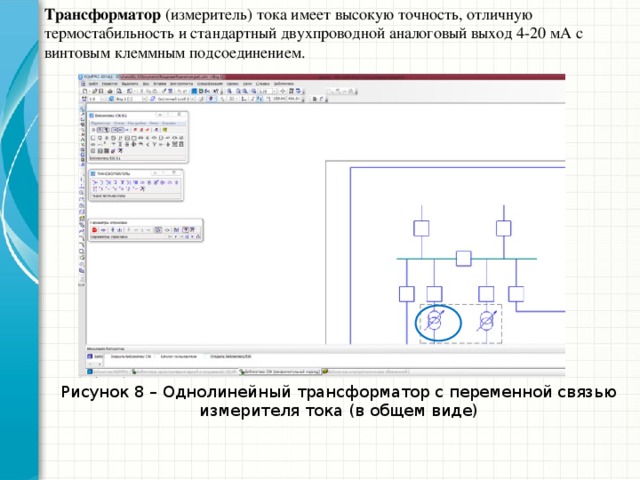640x480 pixels.
Task: Open the Справка menu in main menu bar
Action: 262,84
